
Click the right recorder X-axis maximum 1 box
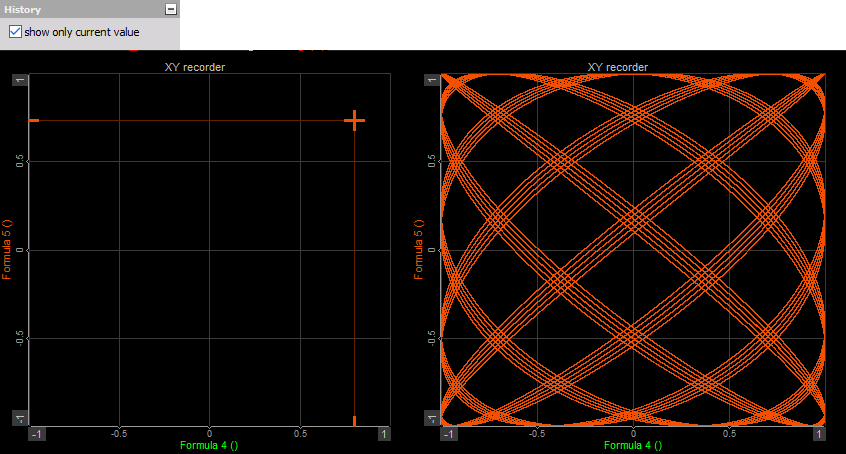(x=819, y=434)
